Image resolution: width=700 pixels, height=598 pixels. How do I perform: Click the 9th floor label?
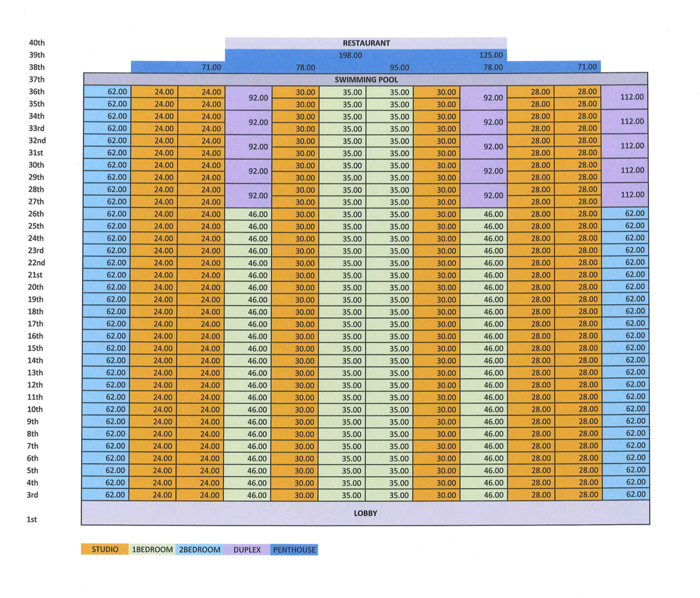pyautogui.click(x=33, y=421)
